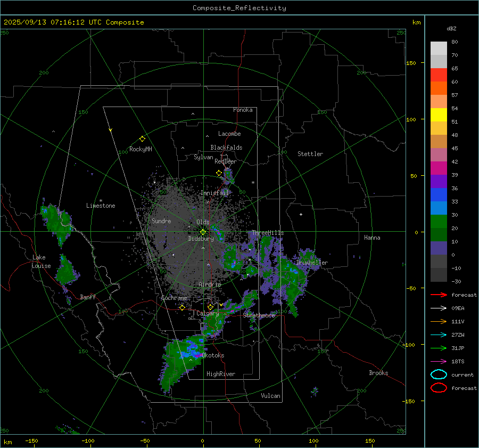The width and height of the screenshot is (479, 448).
Task: Click the Strathmore city label
Action: tap(259, 315)
